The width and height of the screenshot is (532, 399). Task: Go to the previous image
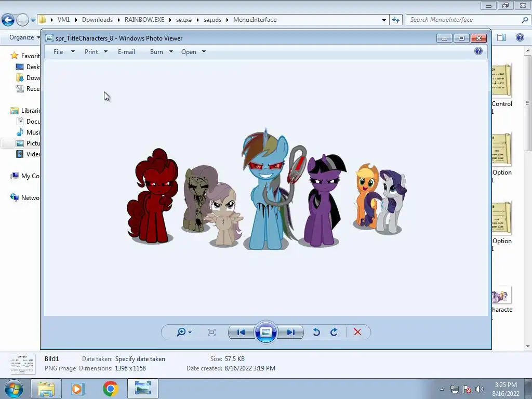click(x=241, y=332)
